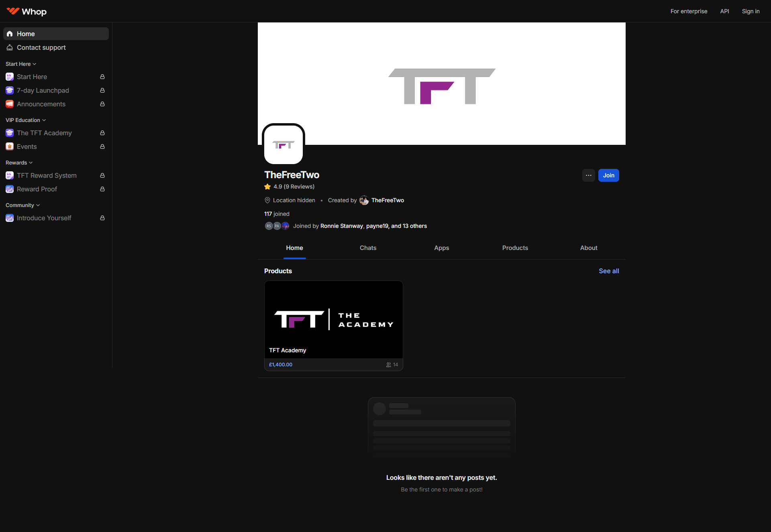Screen dimensions: 771x532
Task: Click the 117 joined member count
Action: [277, 214]
